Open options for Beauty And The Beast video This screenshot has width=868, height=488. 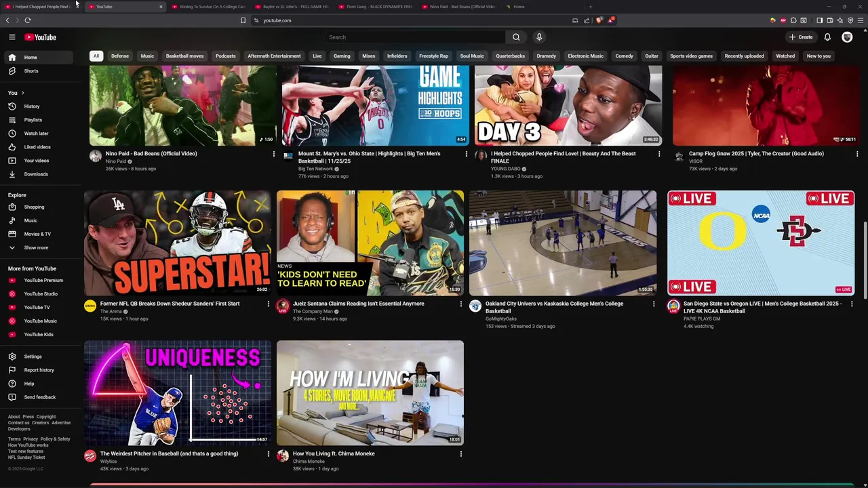pyautogui.click(x=658, y=154)
